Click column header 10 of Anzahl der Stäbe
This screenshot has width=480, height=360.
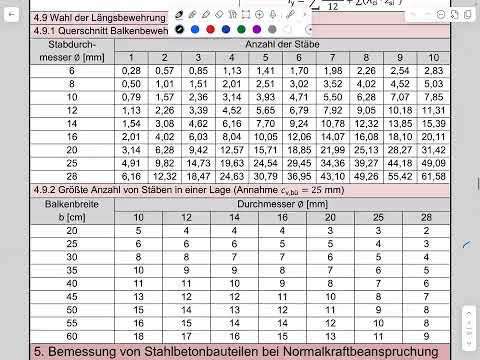[433, 58]
